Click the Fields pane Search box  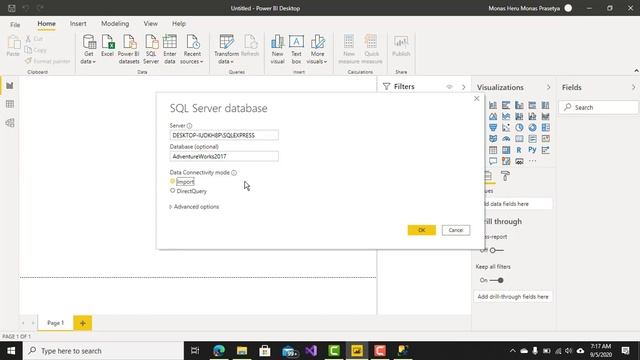(x=598, y=107)
